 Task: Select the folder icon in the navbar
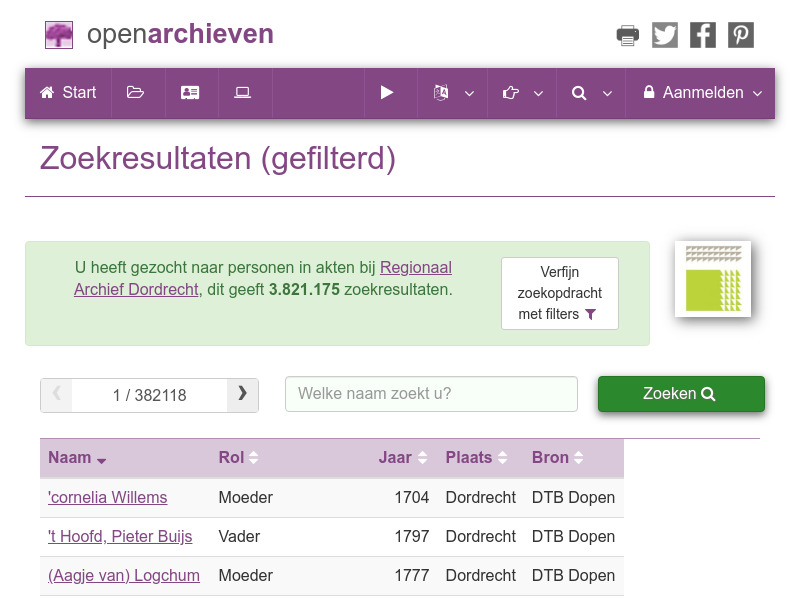point(136,92)
